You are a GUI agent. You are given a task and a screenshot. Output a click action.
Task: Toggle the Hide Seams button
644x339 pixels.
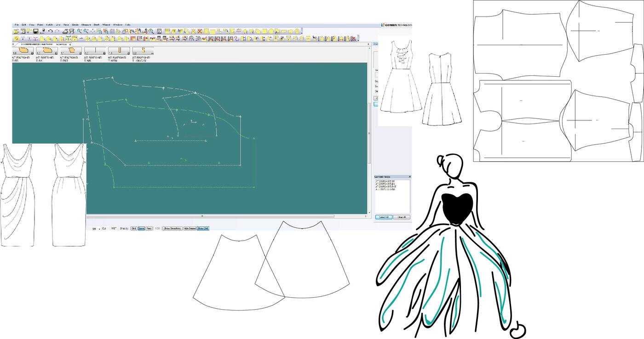pos(190,228)
